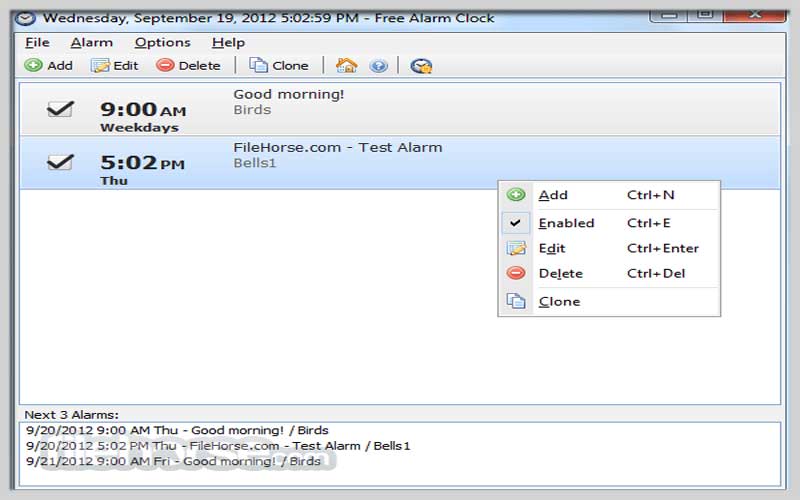Click the Ctrl+Del shortcut text
This screenshot has width=800, height=500.
point(656,273)
